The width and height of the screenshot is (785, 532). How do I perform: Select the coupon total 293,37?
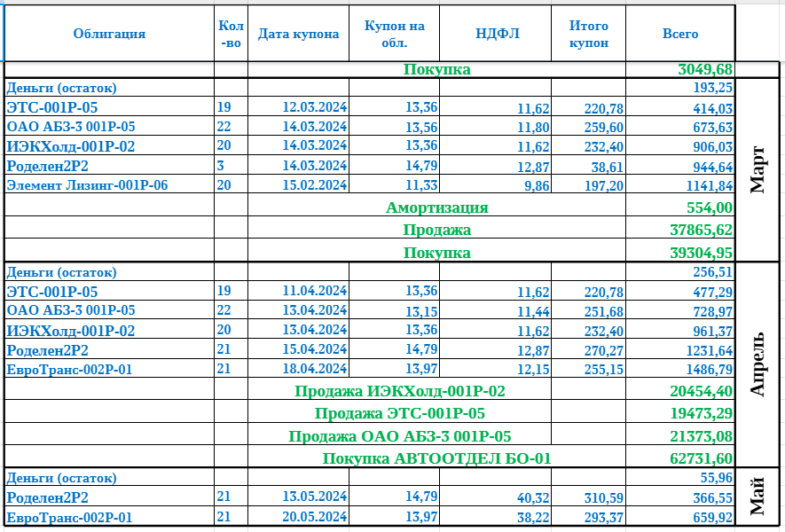(604, 518)
